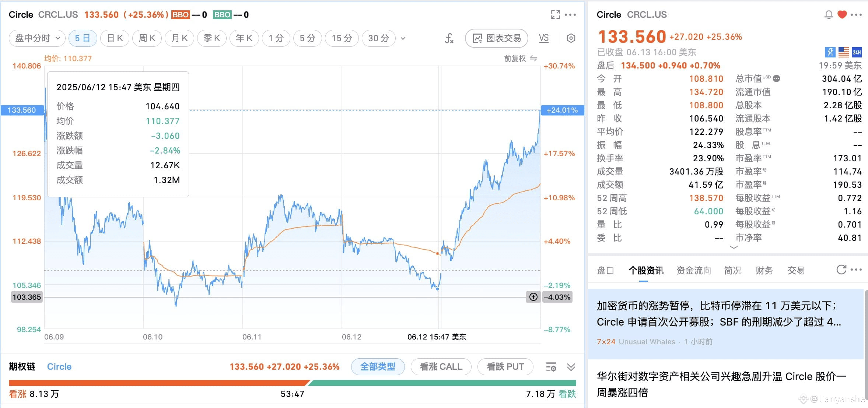Click the 换手率 value 23.90%
This screenshot has width=868, height=408.
point(708,158)
